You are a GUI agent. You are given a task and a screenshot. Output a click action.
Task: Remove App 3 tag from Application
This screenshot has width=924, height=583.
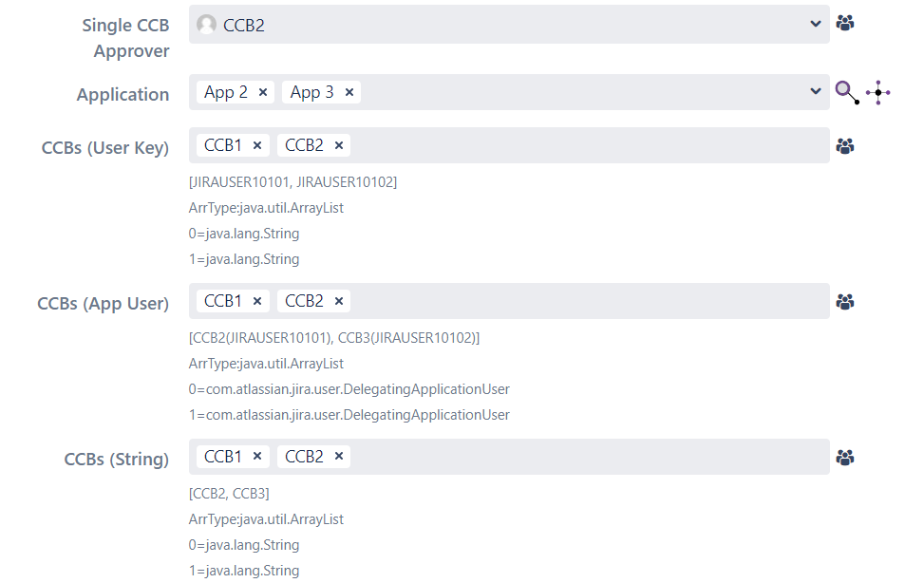(x=349, y=92)
